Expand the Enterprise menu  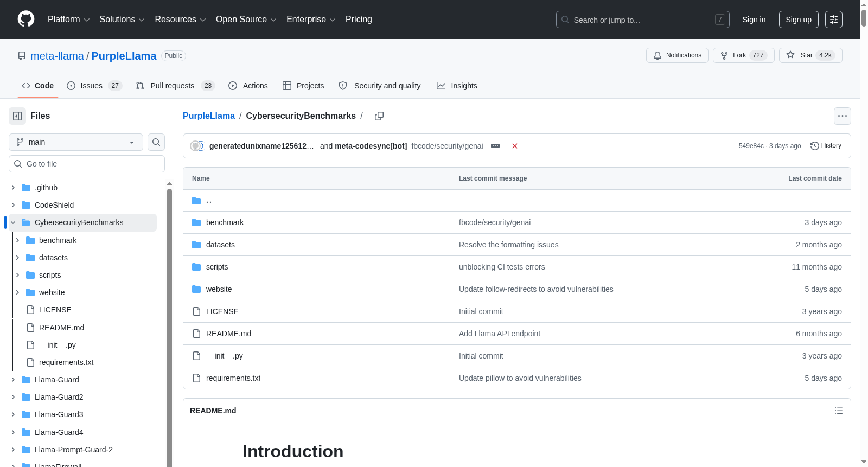coord(311,20)
